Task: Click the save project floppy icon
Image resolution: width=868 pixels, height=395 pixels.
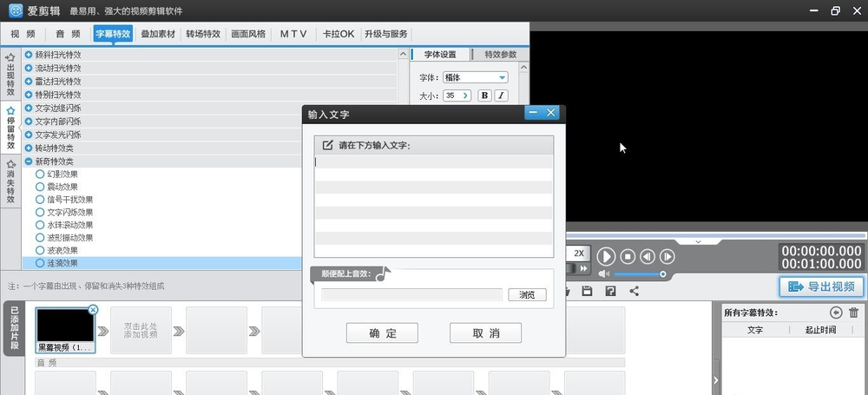Action: click(588, 291)
